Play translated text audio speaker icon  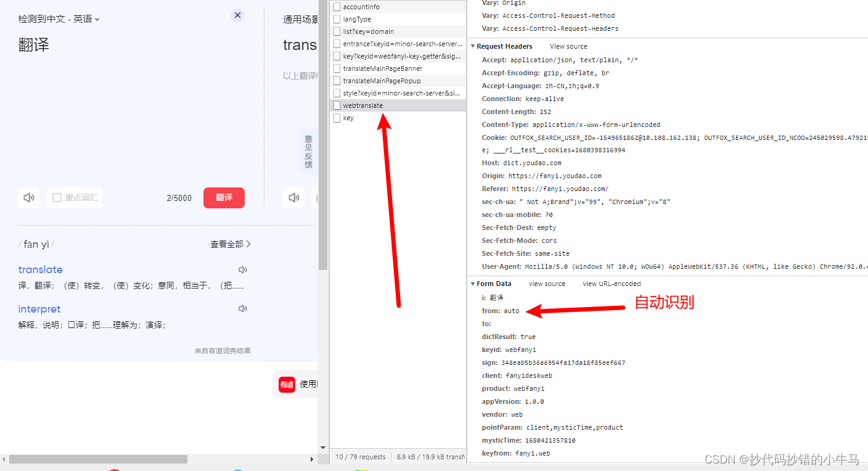pos(294,198)
